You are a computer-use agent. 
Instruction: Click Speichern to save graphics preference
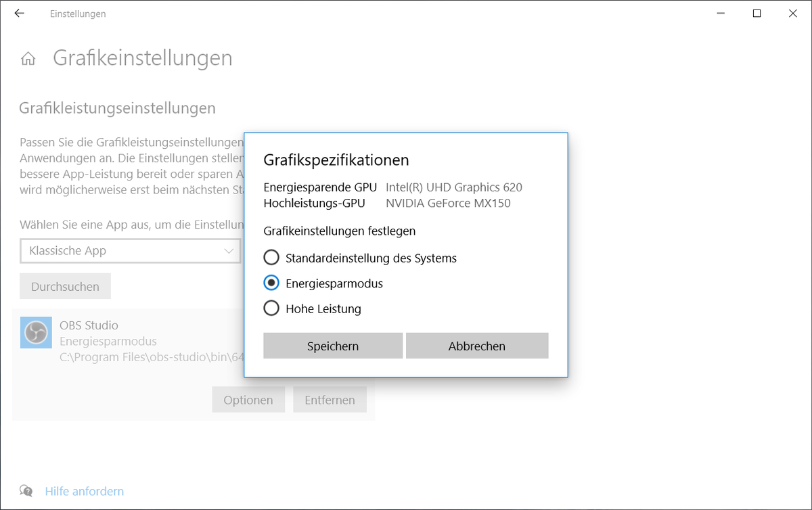pos(333,346)
